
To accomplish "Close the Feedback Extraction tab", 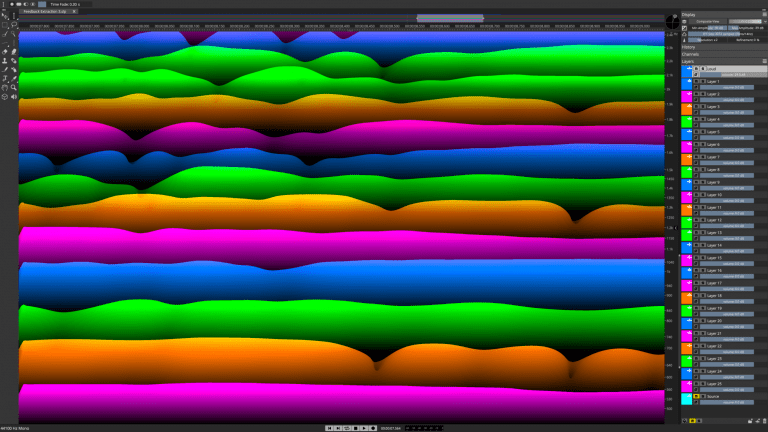I will [x=74, y=11].
